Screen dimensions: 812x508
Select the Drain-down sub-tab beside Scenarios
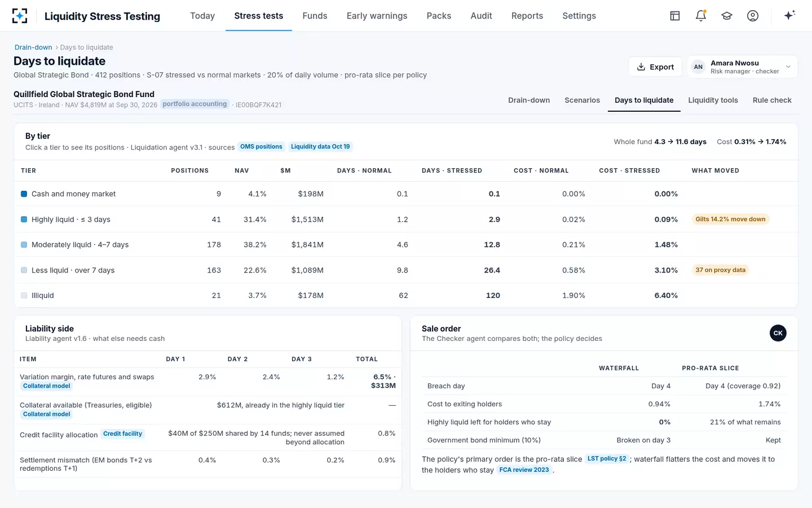529,100
